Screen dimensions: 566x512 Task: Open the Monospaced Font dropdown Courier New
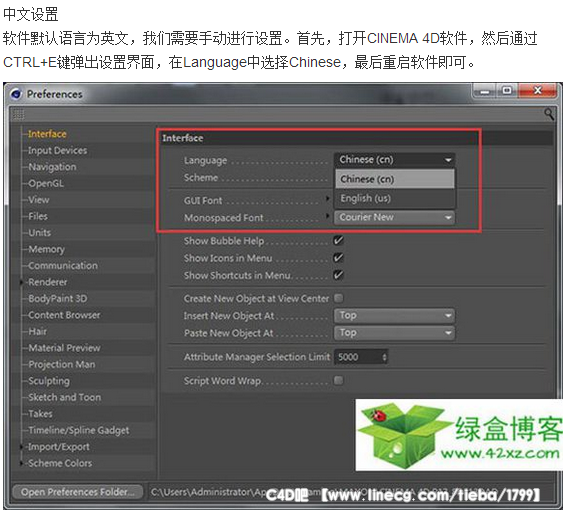[x=395, y=217]
